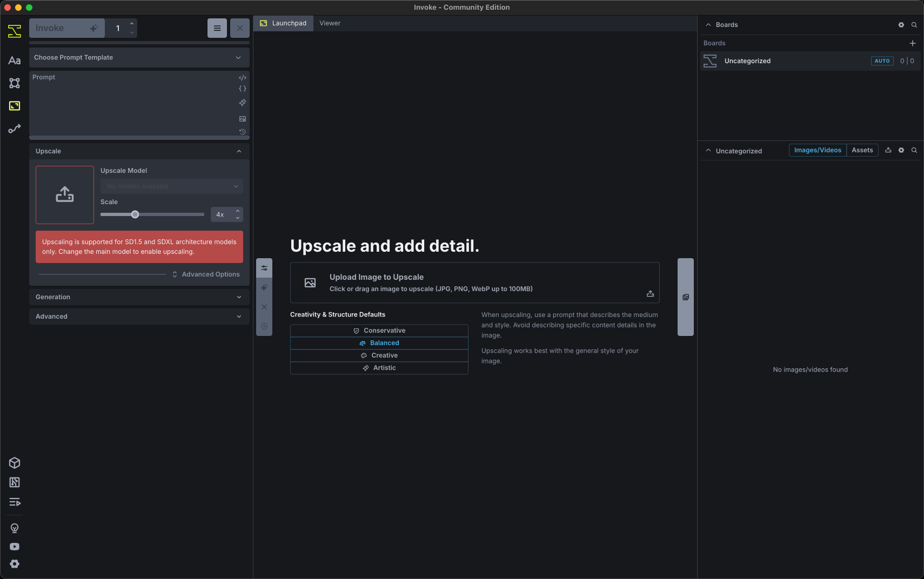
Task: Select the Assets tab
Action: (x=862, y=150)
